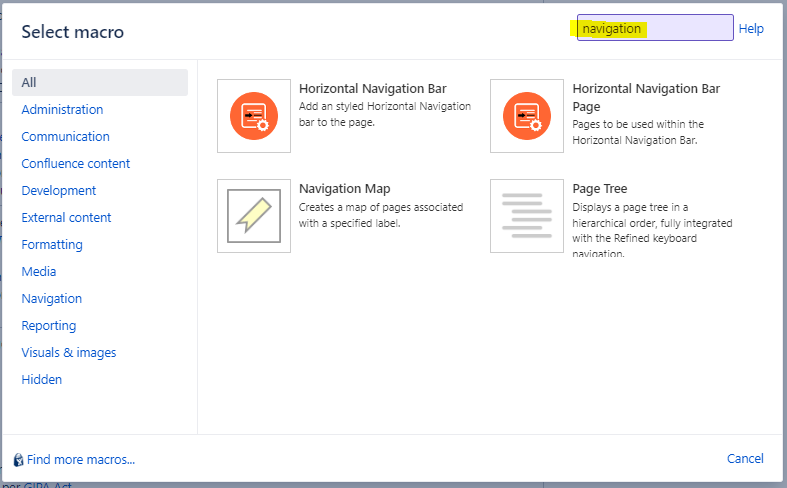Click the marketplace icon beside Find more macros
This screenshot has width=787, height=488.
tap(19, 460)
